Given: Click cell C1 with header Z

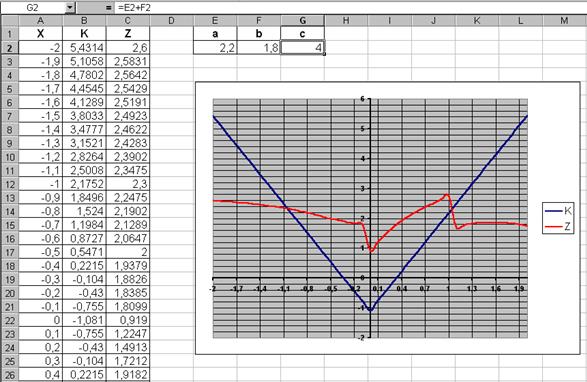Looking at the screenshot, I should pyautogui.click(x=128, y=34).
